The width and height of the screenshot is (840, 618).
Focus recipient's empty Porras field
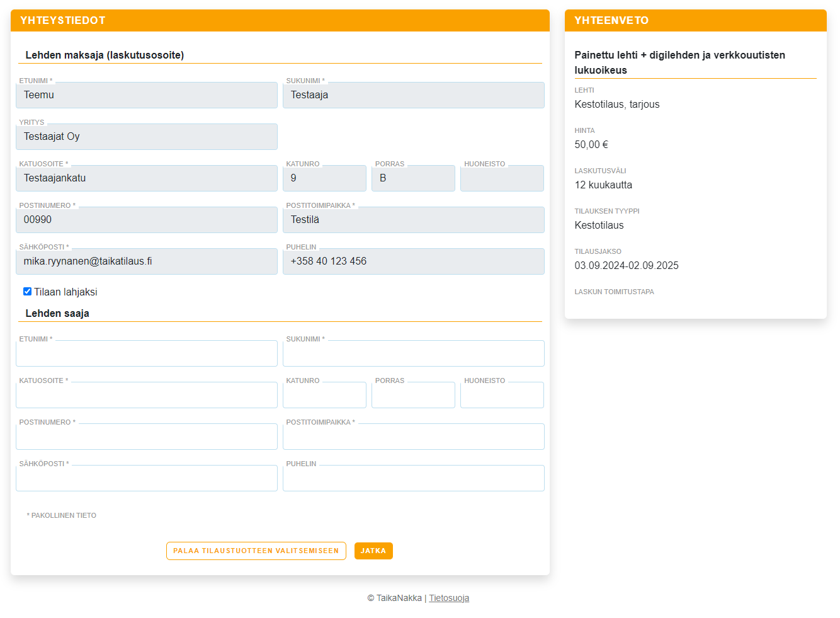tap(413, 395)
